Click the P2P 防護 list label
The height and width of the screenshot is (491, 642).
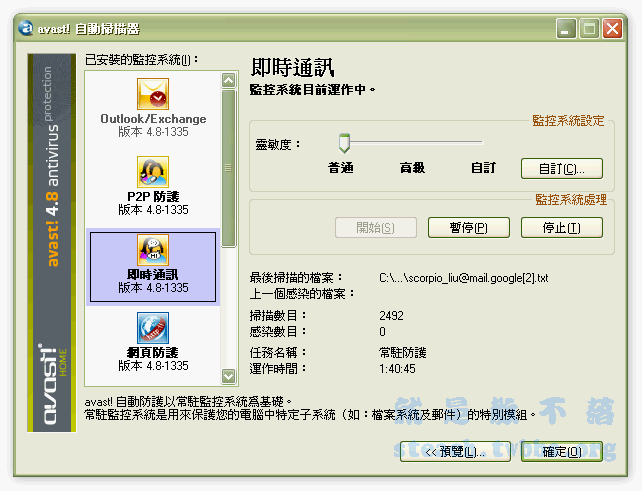(153, 197)
